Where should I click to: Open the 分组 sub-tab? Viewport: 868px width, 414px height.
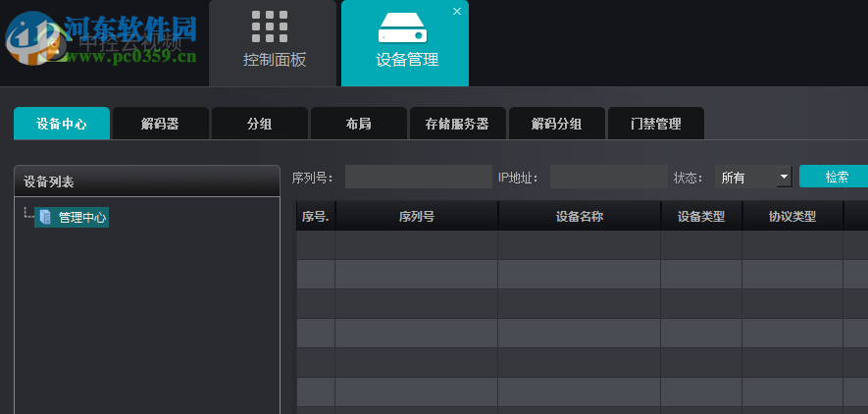coord(260,124)
